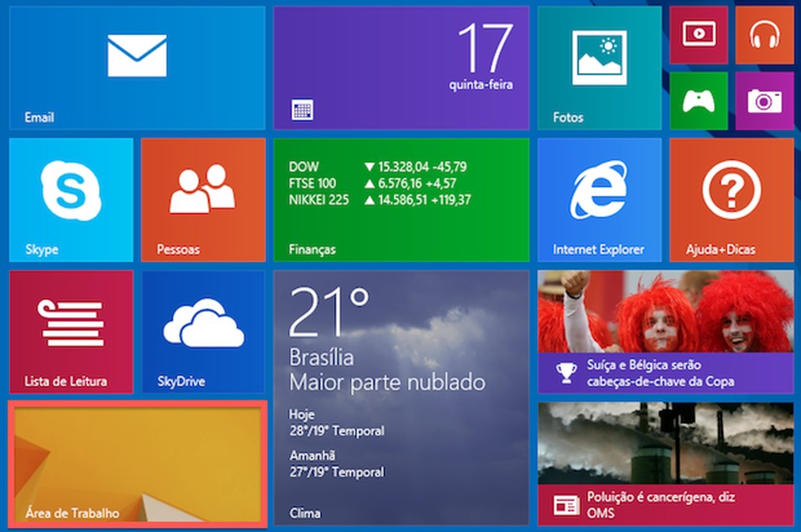This screenshot has height=532, width=801.
Task: Open Ajuda+Dicas tile
Action: point(732,199)
